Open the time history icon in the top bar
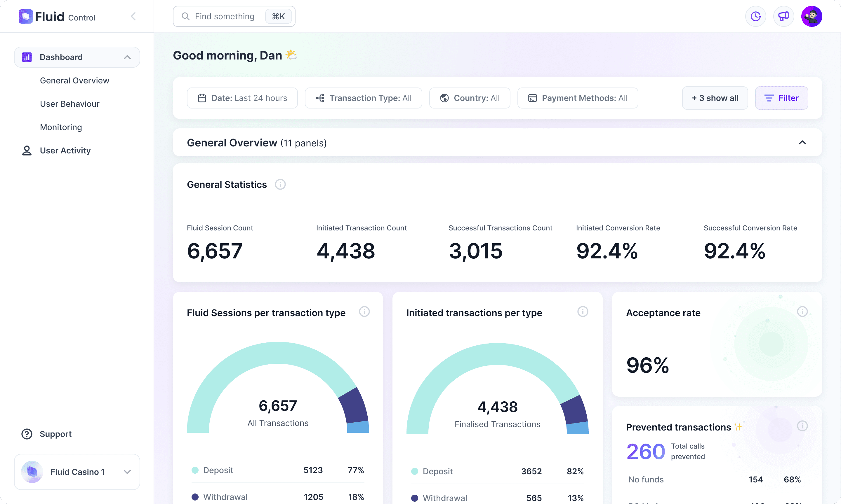The height and width of the screenshot is (504, 841). [x=755, y=16]
